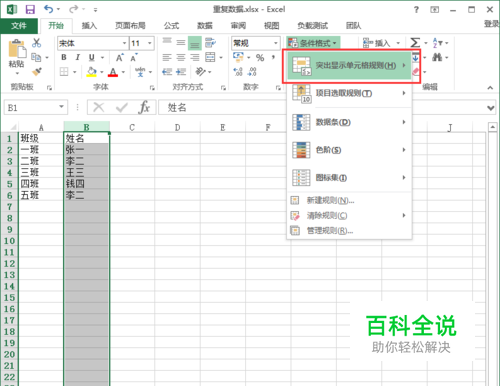Open the font name dropdown 宋体
The image size is (500, 386).
(x=124, y=43)
